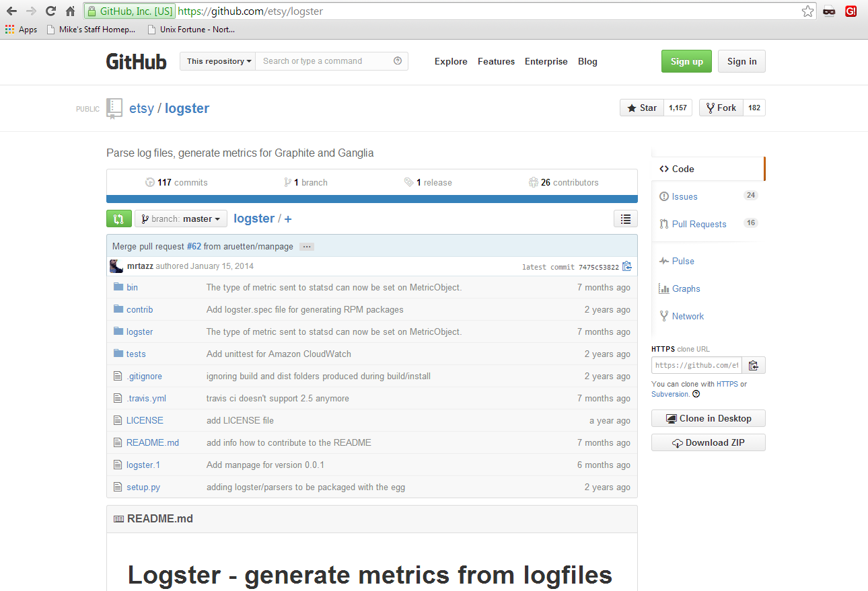Expand the commit message ellipsis button

(x=307, y=247)
